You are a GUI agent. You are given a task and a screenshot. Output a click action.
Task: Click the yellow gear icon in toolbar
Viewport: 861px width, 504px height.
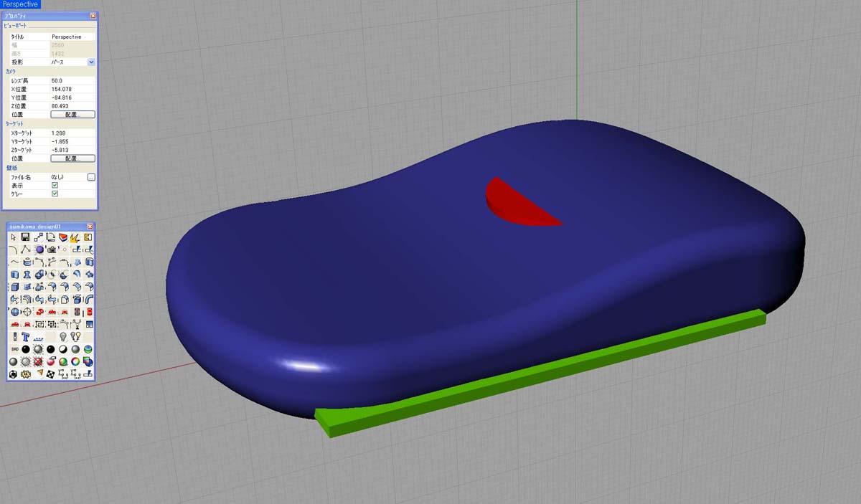(26, 374)
